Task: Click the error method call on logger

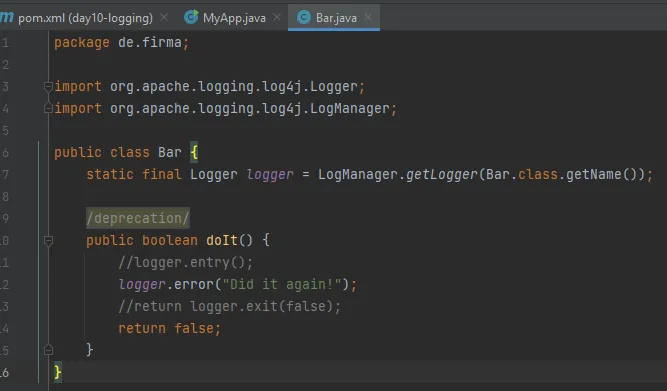Action: pos(194,284)
